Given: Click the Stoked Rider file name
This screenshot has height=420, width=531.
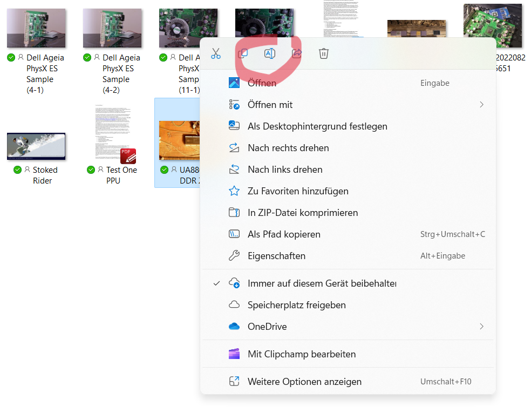Looking at the screenshot, I should 45,175.
